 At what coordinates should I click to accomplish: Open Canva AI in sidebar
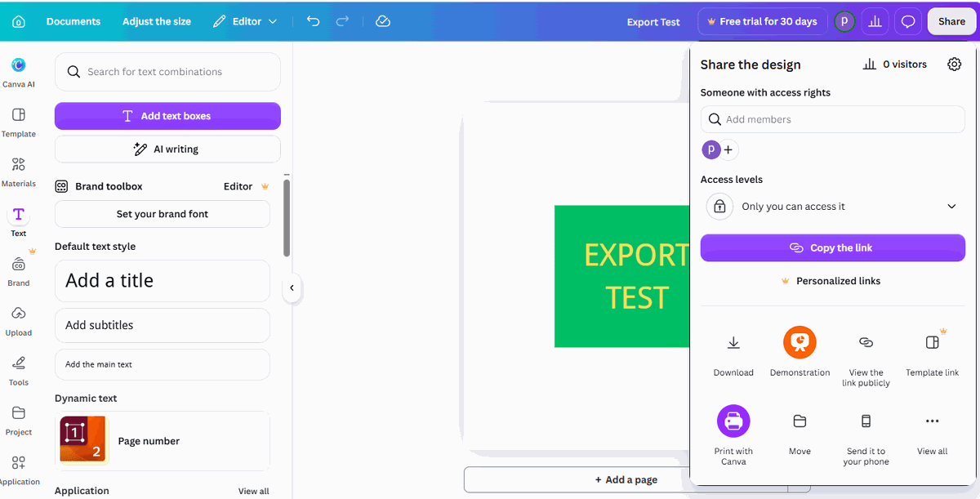(x=19, y=72)
